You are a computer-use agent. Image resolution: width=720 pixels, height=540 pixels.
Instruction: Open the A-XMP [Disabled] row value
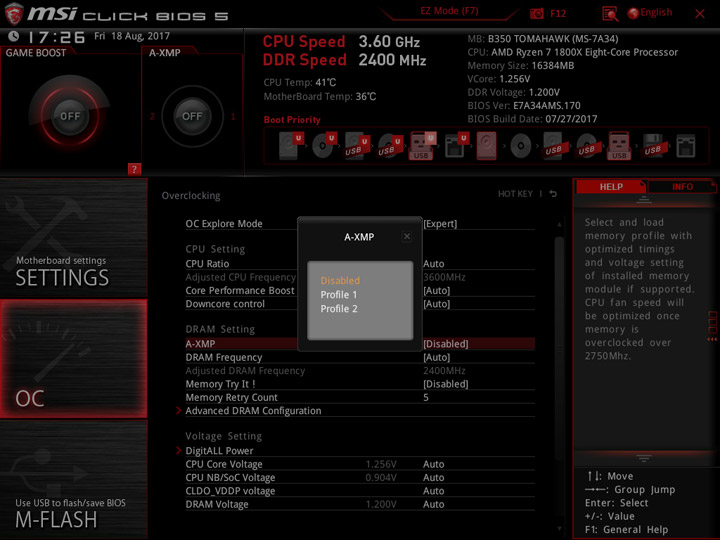coord(445,344)
